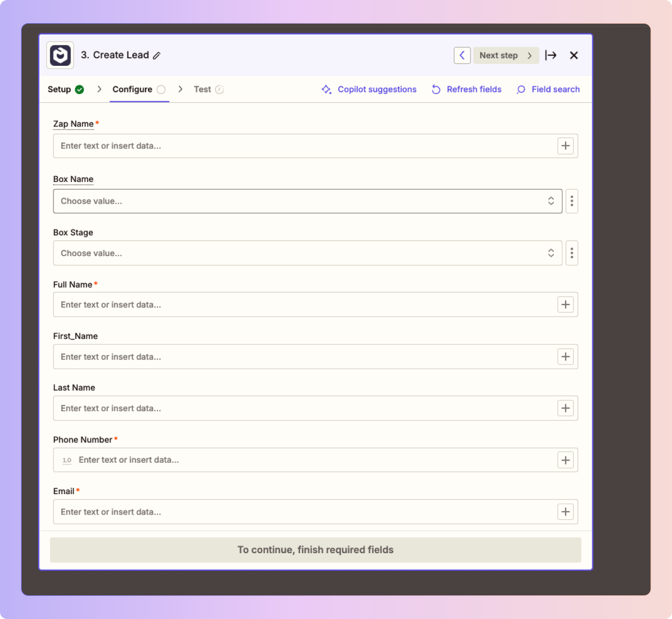The image size is (672, 619).
Task: Click the First_Name input field
Action: pyautogui.click(x=316, y=357)
